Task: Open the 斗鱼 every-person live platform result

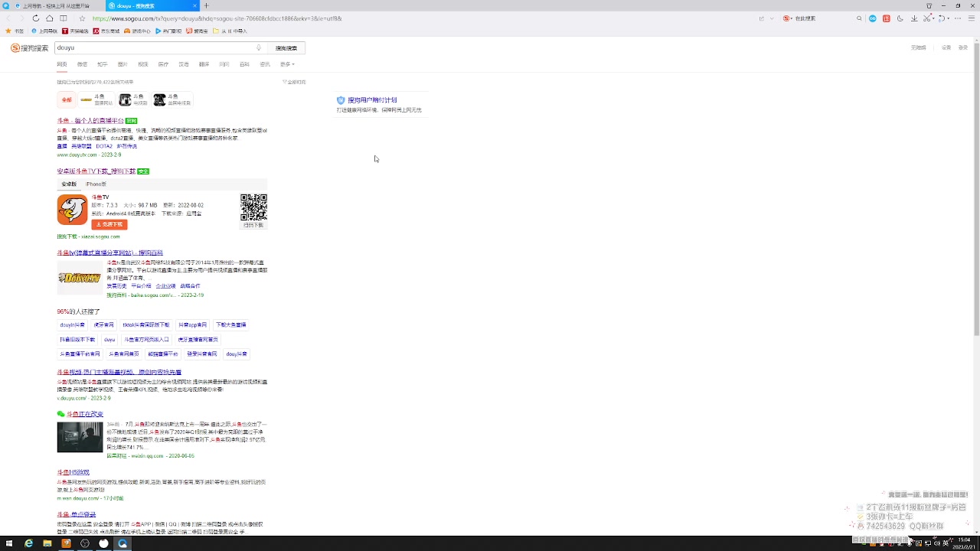Action: 90,121
